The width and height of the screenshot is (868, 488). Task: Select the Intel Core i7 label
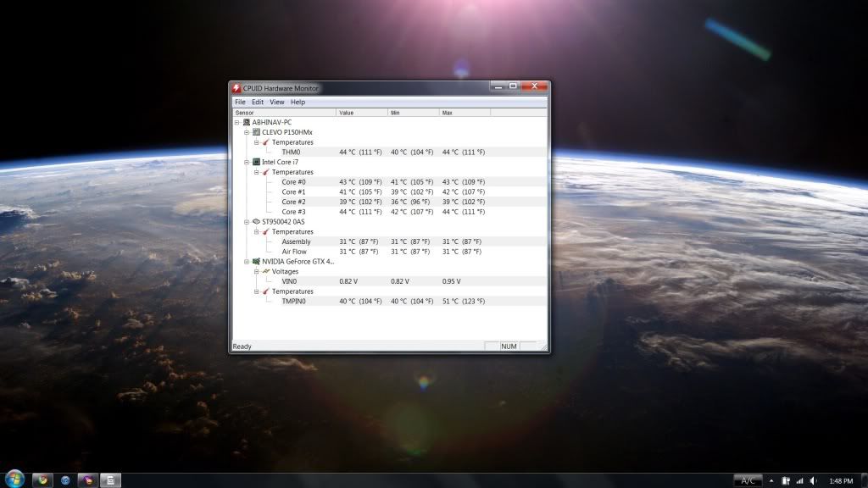click(x=280, y=162)
